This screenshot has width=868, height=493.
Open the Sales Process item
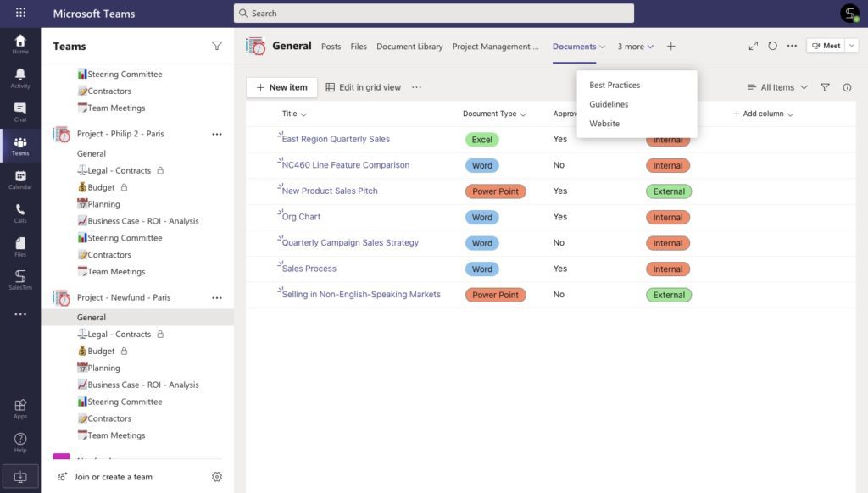[x=309, y=269]
